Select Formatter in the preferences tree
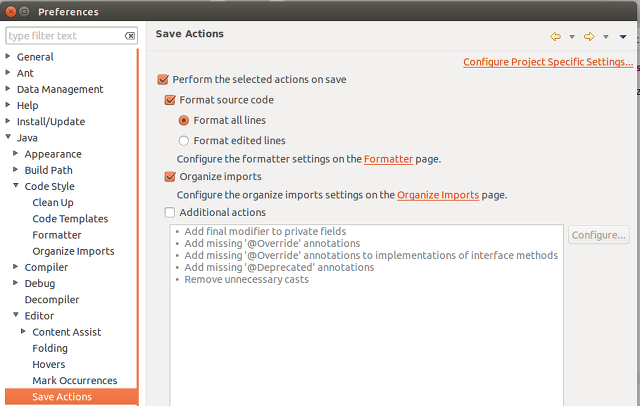The image size is (640, 406). 57,235
